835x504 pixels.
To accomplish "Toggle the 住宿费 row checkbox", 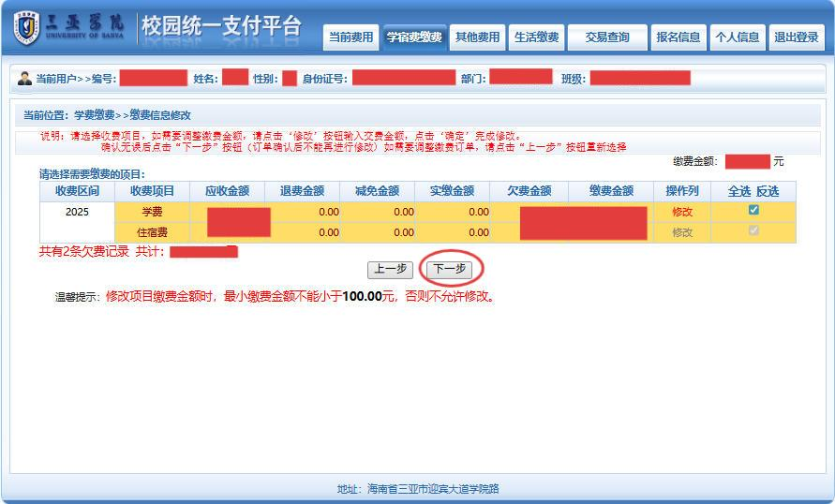I will click(753, 231).
